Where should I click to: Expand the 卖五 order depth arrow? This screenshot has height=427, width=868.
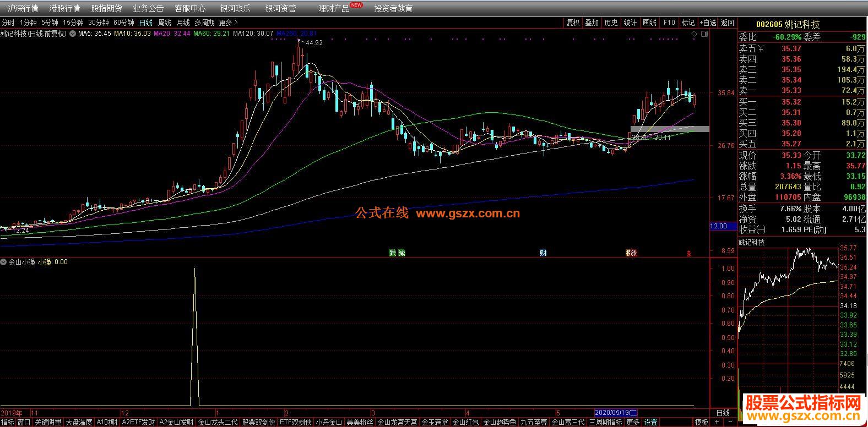pos(761,48)
